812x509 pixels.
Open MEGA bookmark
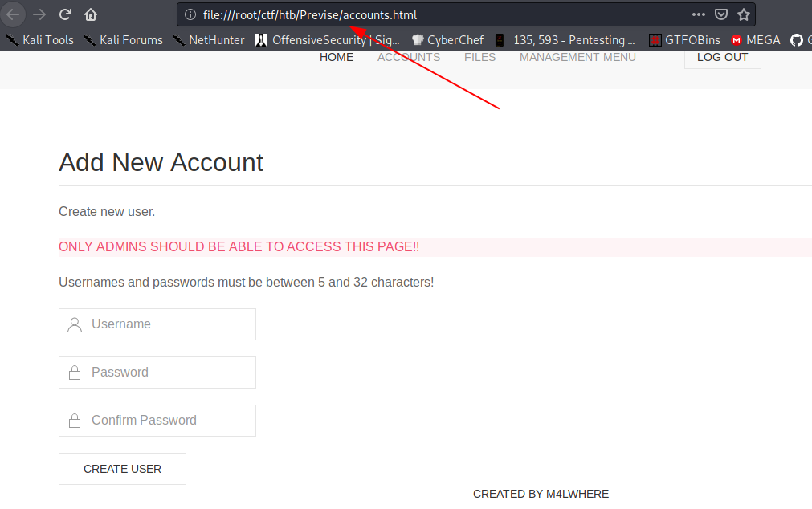[x=755, y=40]
